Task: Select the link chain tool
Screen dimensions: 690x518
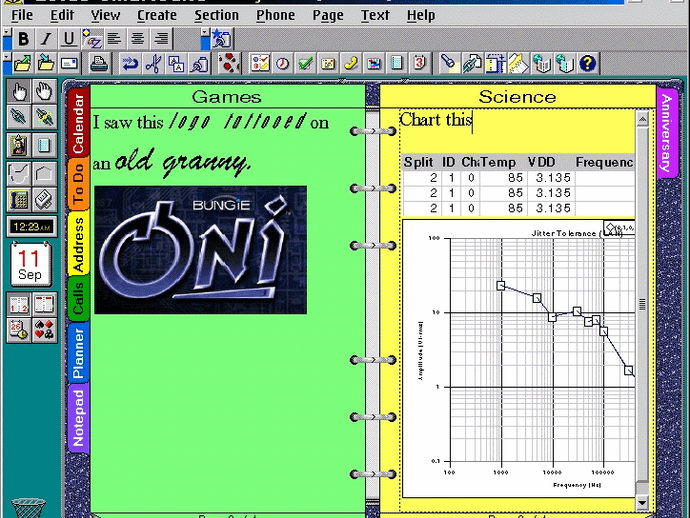Action: [19, 117]
